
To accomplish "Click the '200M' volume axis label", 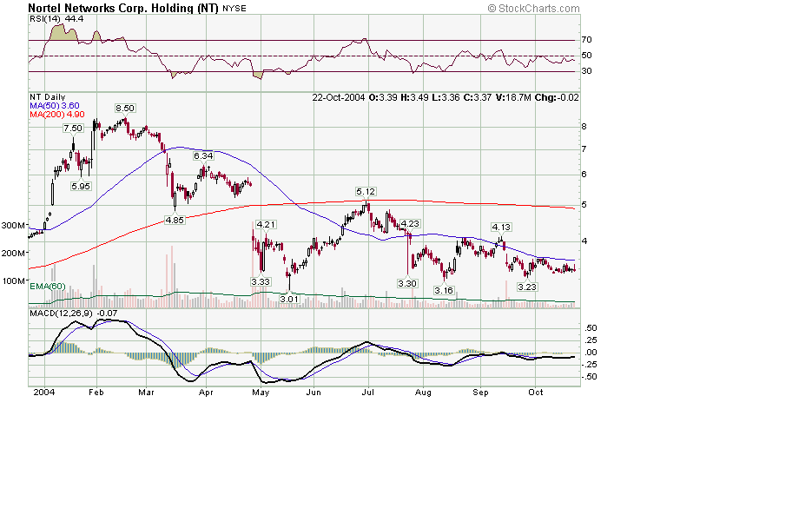I will pyautogui.click(x=14, y=254).
